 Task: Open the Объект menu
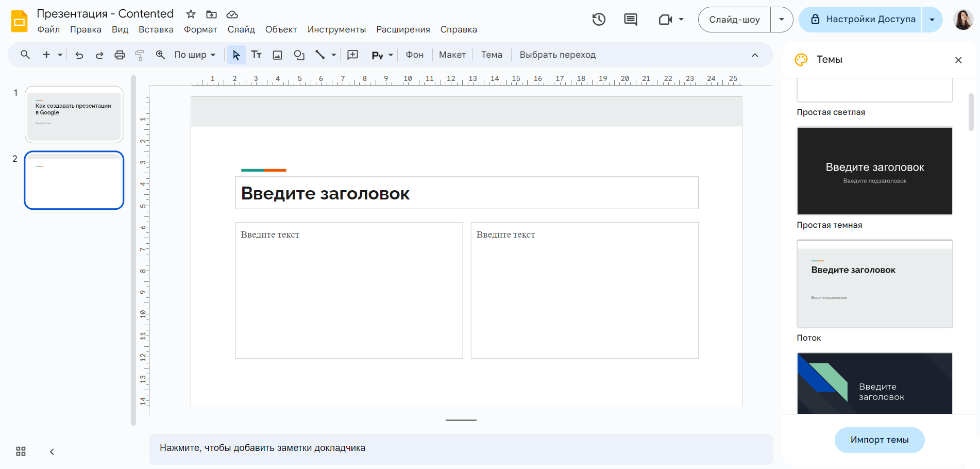click(281, 29)
